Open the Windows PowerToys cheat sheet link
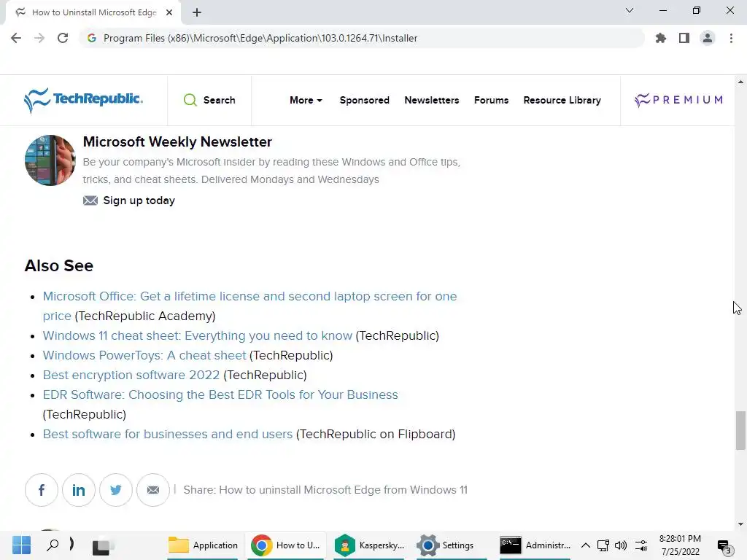Screen dimensions: 747x560 pyautogui.click(x=144, y=355)
